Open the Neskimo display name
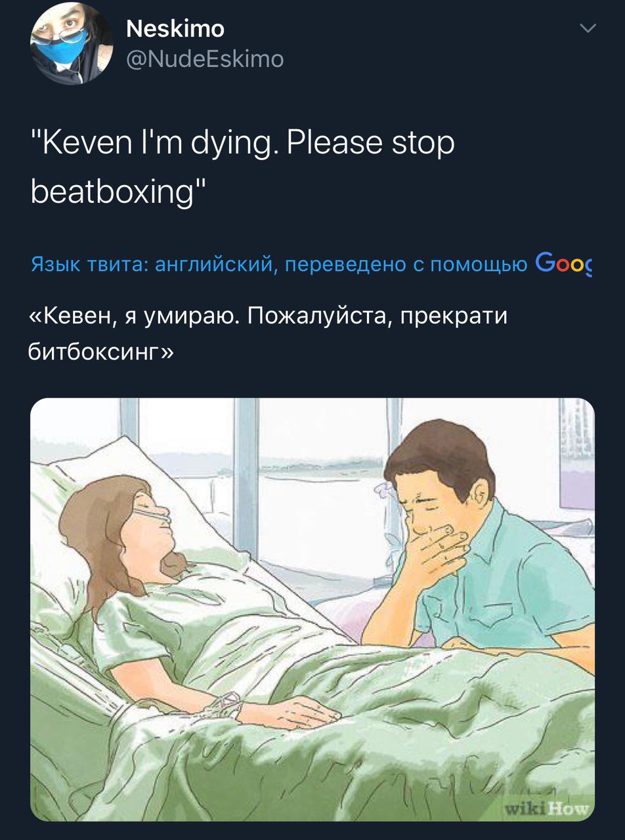Screen dimensions: 625x840 (175, 28)
